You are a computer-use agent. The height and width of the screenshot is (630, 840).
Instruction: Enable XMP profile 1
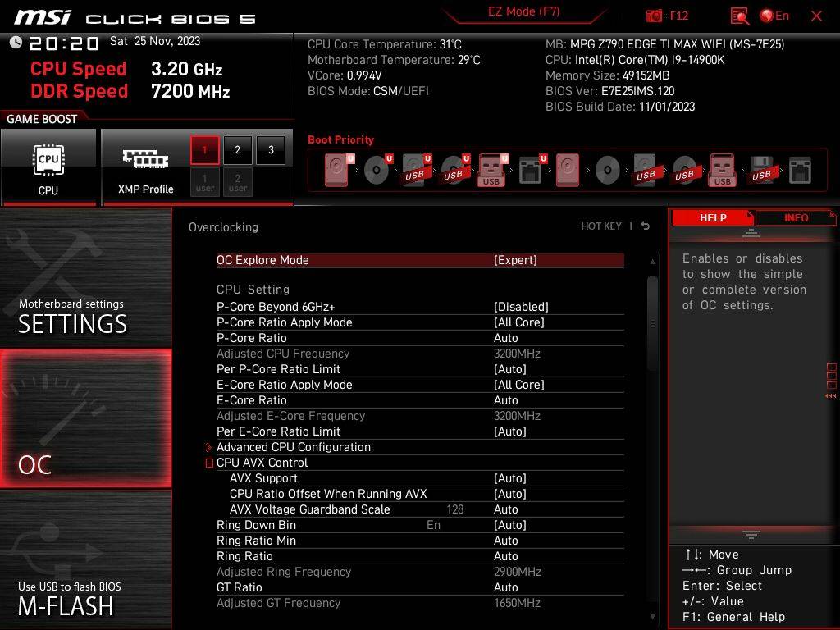tap(204, 150)
